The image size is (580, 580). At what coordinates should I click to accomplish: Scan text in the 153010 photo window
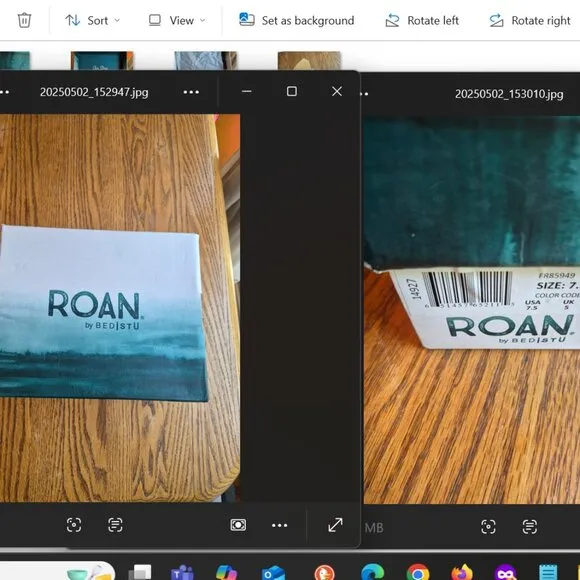point(530,526)
